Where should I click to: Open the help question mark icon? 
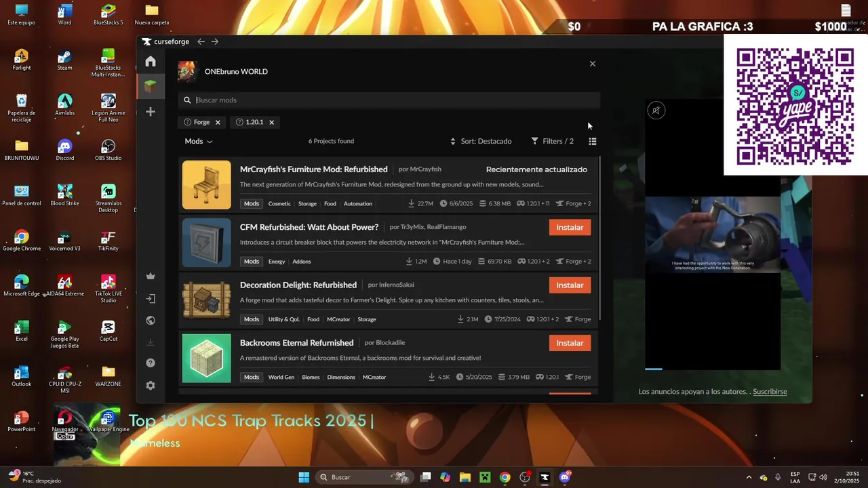[151, 363]
